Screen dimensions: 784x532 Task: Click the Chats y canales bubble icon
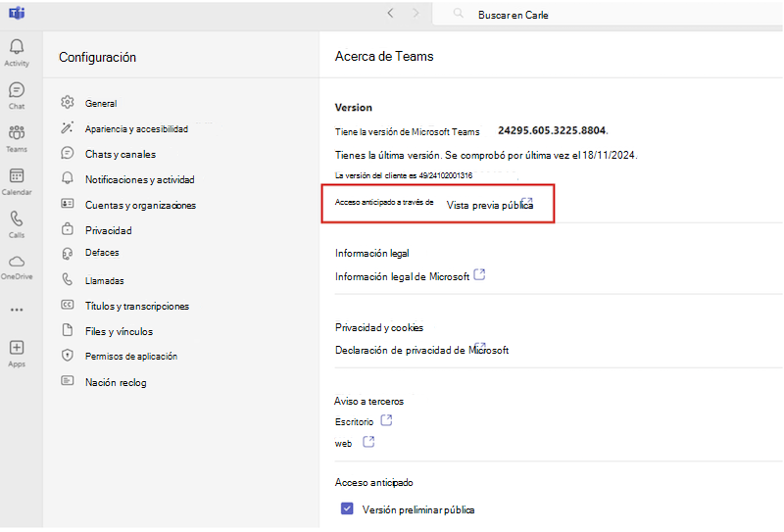tap(67, 153)
